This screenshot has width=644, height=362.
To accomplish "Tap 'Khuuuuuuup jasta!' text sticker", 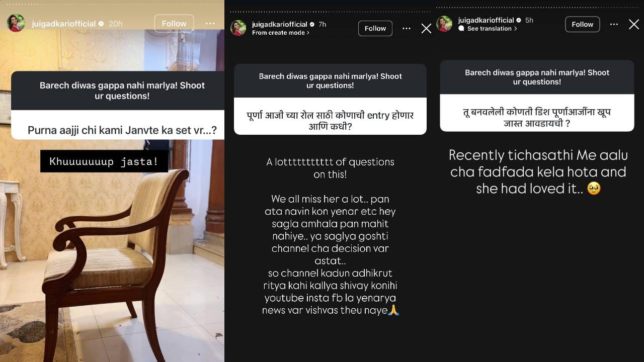I will (104, 161).
